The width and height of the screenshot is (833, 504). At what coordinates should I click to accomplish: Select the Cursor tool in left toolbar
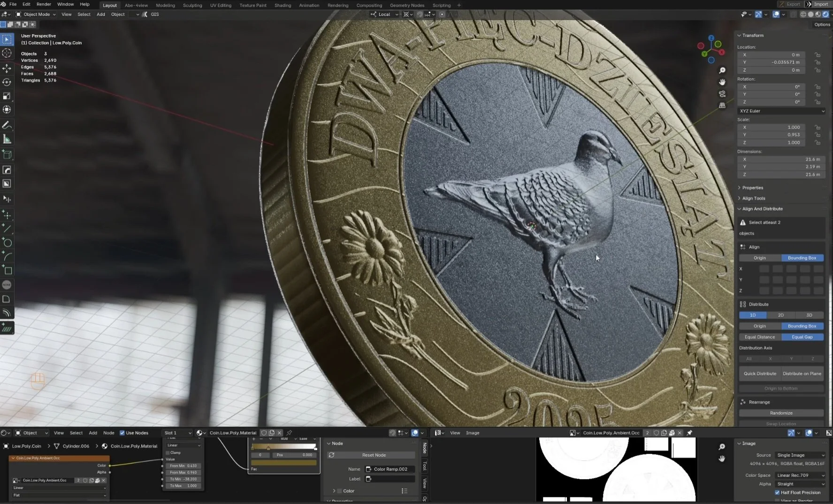(7, 53)
